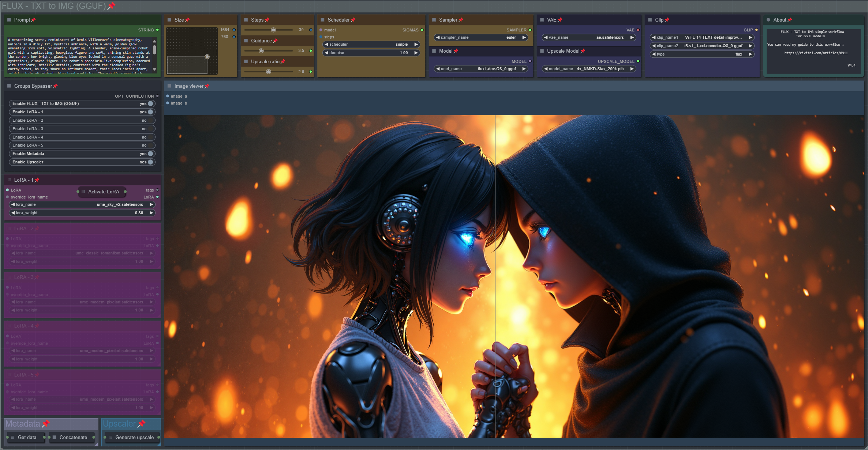Click the pin icon next to Image viewer
The width and height of the screenshot is (868, 450).
[207, 86]
